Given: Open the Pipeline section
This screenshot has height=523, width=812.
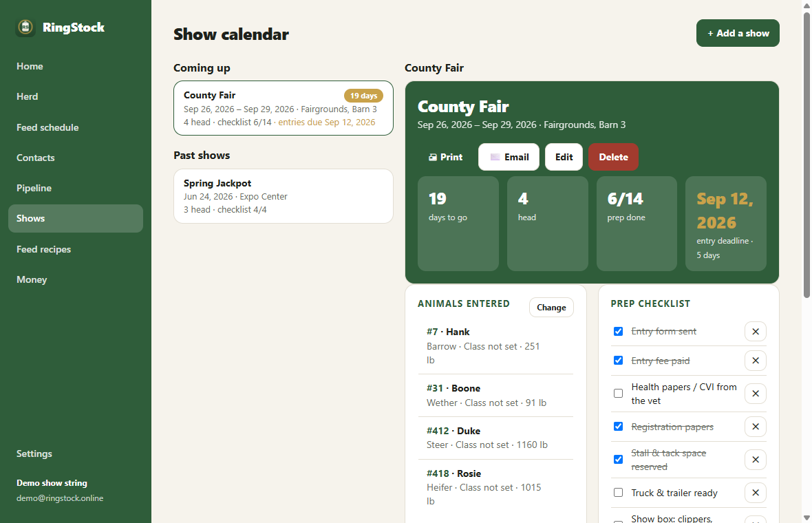Looking at the screenshot, I should (76, 188).
